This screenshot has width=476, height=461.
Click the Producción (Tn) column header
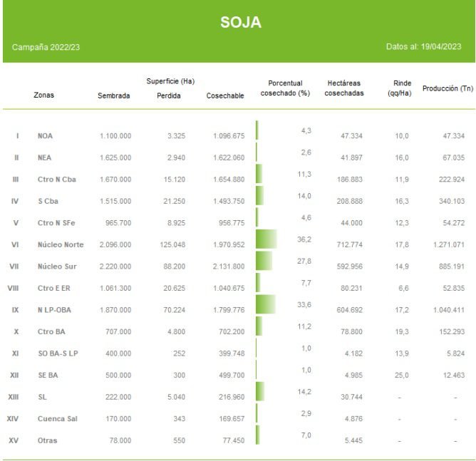pos(447,89)
